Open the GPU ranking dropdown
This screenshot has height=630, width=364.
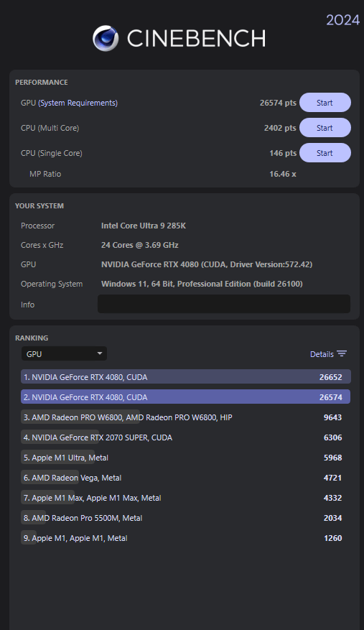click(x=65, y=354)
